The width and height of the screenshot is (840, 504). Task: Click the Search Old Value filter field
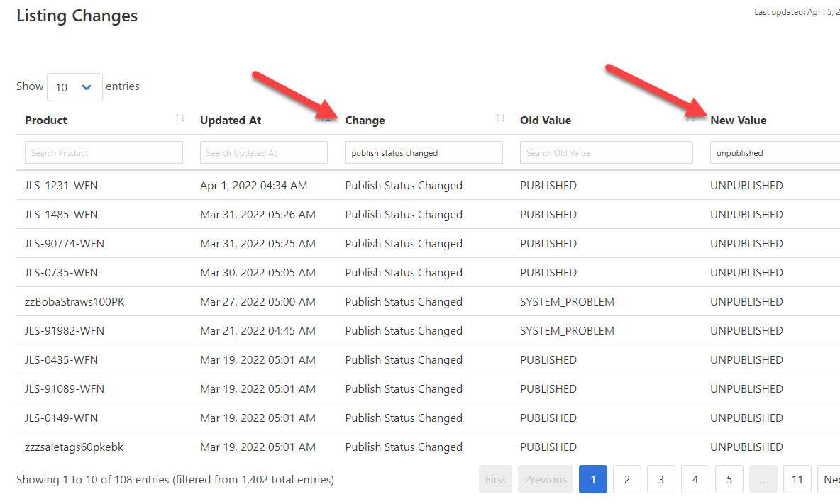tap(606, 152)
